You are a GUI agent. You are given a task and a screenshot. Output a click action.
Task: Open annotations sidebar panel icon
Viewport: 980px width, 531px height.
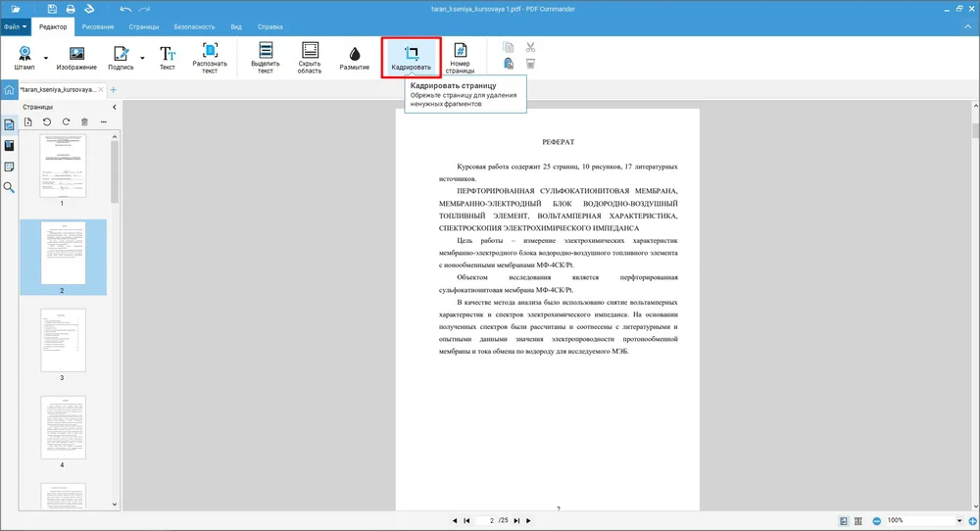click(x=9, y=167)
